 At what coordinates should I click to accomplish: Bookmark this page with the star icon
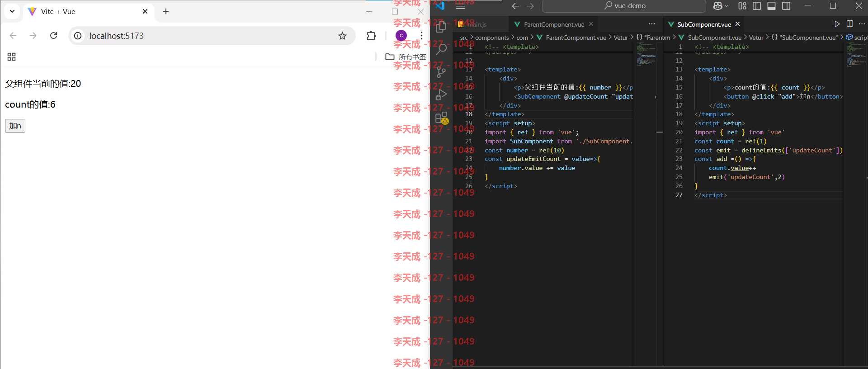tap(342, 36)
